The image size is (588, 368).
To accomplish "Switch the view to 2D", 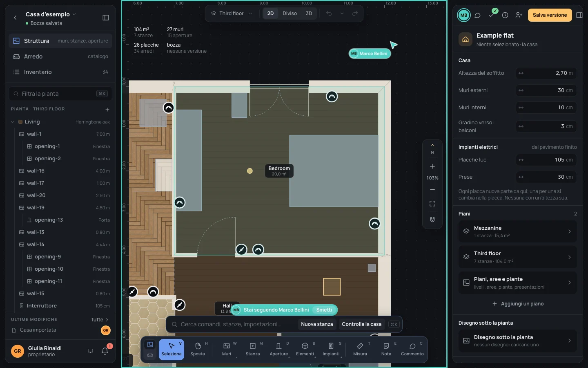I will click(x=270, y=13).
